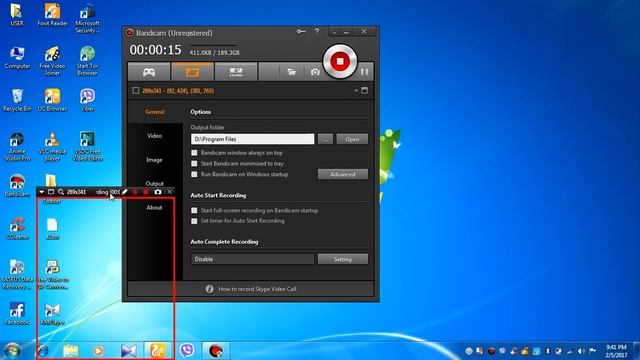This screenshot has height=360, width=640.
Task: Open the Video tab
Action: coord(155,136)
